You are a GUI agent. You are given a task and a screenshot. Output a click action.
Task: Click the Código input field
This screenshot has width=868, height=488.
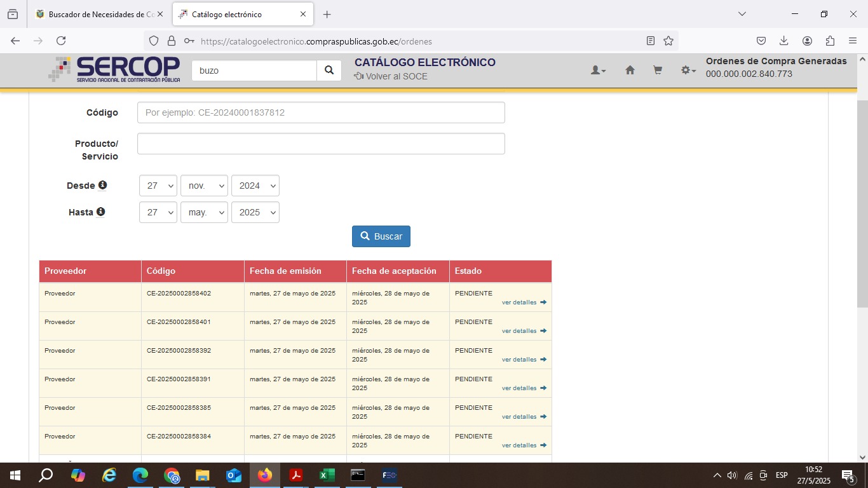321,112
